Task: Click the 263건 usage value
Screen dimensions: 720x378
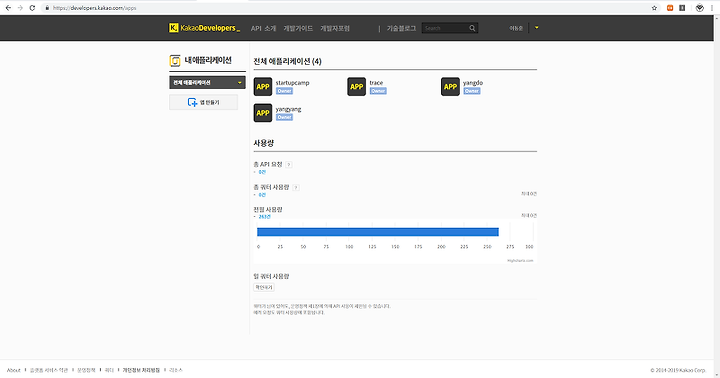Action: click(x=264, y=217)
